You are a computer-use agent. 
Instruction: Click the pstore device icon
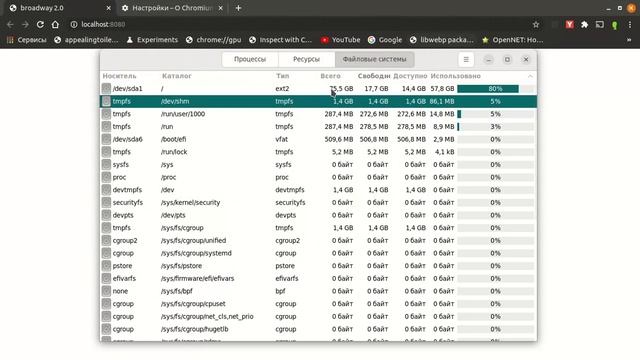[106, 266]
